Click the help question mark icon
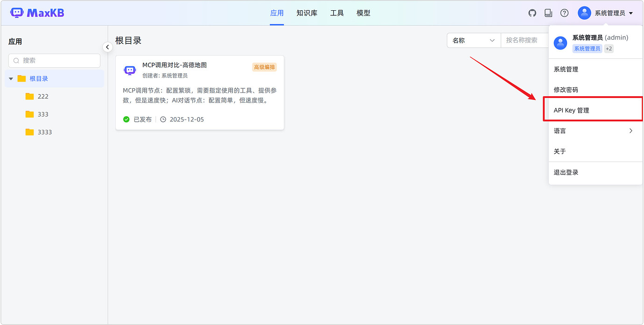The image size is (644, 325). pos(564,13)
